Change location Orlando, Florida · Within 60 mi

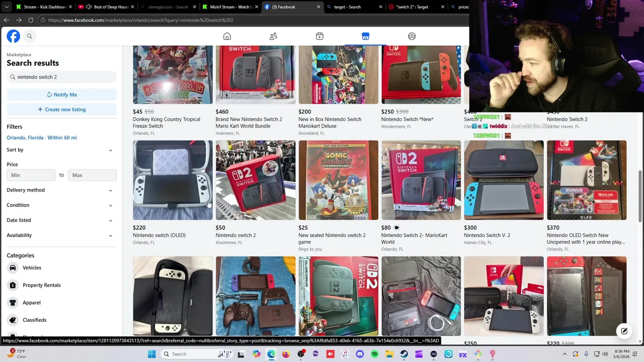42,138
